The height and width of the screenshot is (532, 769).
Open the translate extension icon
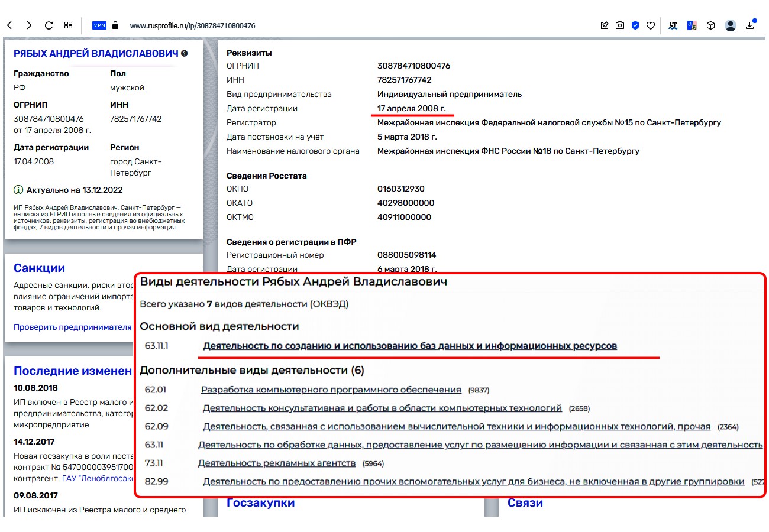click(692, 25)
